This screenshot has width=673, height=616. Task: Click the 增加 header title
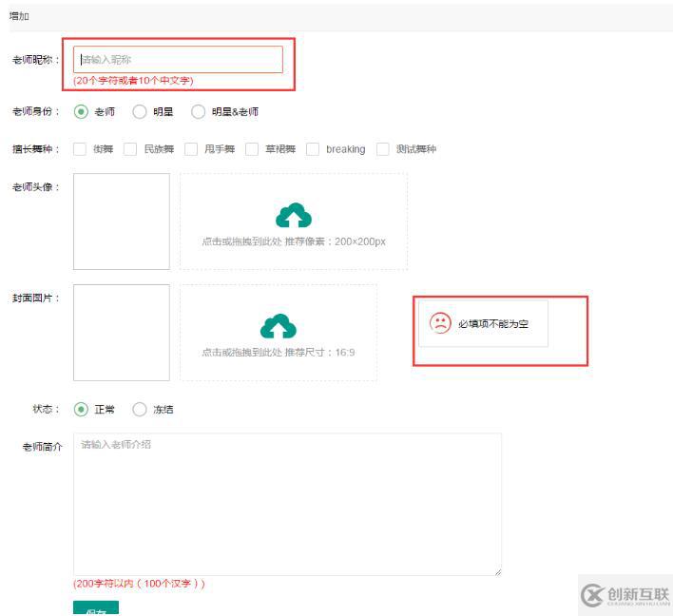point(19,16)
